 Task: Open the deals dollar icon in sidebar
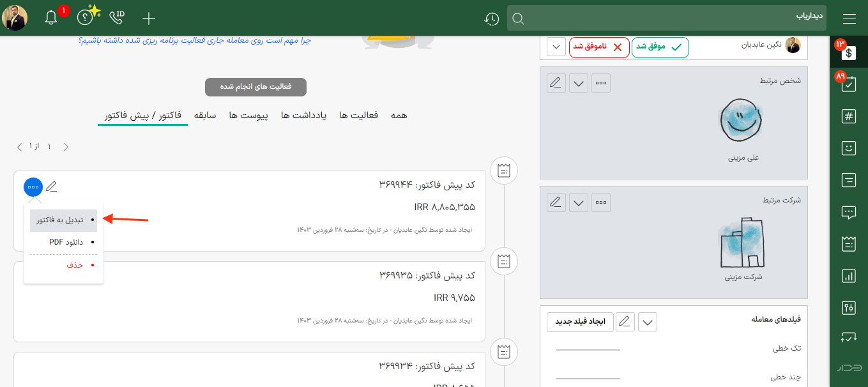pyautogui.click(x=849, y=52)
